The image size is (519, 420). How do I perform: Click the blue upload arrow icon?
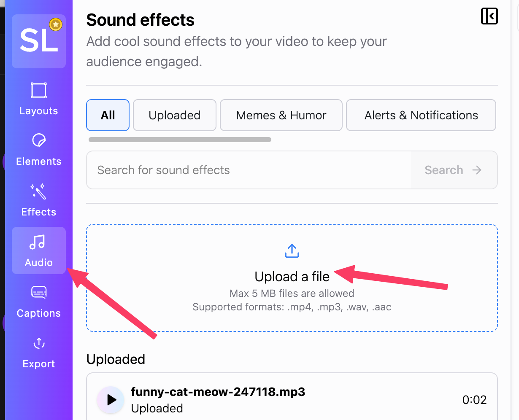coord(292,250)
